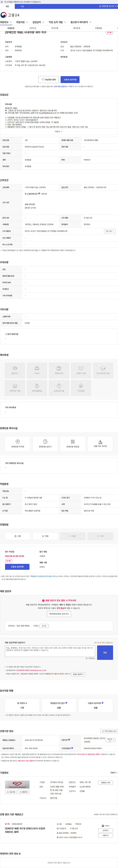Screen dimensions: 118x868
Task: Submit question with the 전송 button
Action: (105, 653)
